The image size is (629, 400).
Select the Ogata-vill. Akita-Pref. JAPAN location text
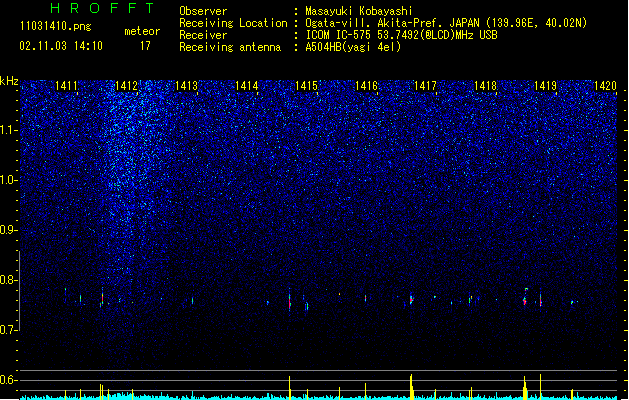(446, 23)
